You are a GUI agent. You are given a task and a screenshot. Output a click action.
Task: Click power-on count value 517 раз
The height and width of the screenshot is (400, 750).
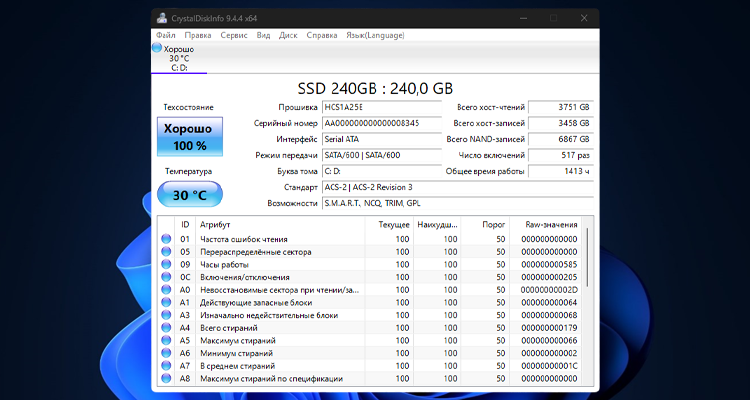pos(561,155)
